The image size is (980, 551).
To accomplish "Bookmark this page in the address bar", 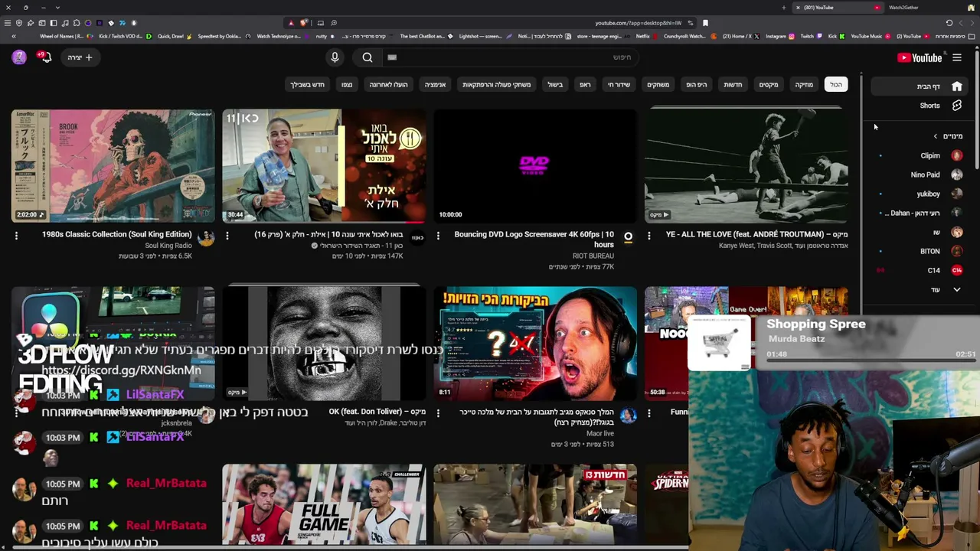I will (x=705, y=23).
